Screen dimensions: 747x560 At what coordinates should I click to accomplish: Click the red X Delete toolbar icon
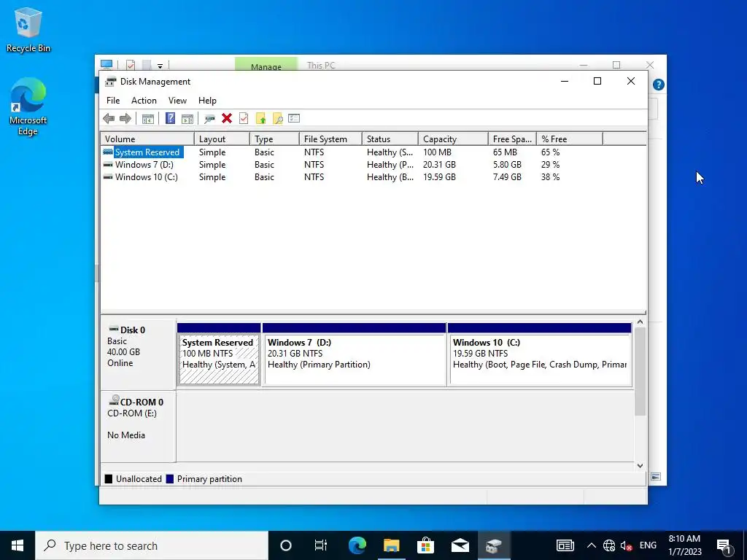(227, 118)
